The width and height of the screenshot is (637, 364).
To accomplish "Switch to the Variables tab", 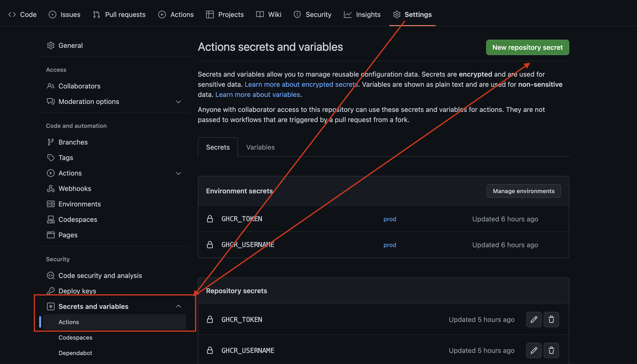I will click(x=260, y=146).
